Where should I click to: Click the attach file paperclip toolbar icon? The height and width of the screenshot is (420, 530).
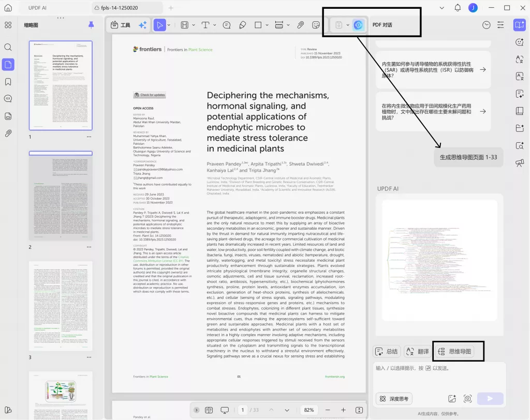pos(301,25)
